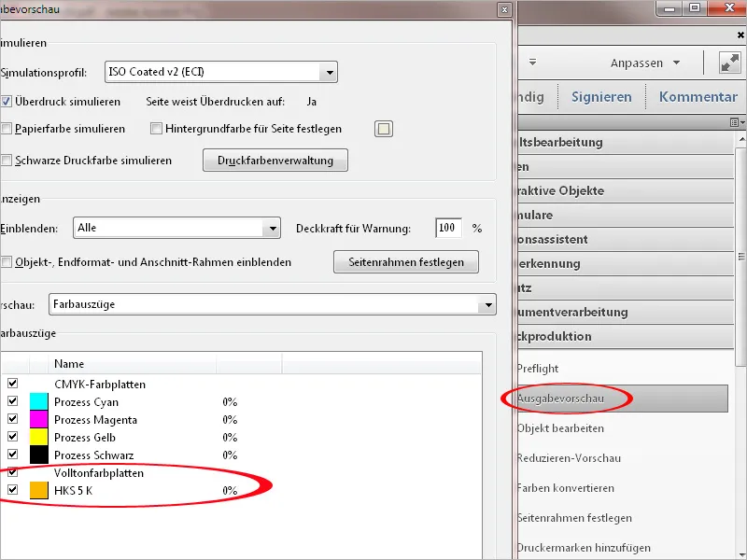Uncheck the "Prozess Magenta" separation
Viewport: 747px width, 560px height.
coord(12,418)
